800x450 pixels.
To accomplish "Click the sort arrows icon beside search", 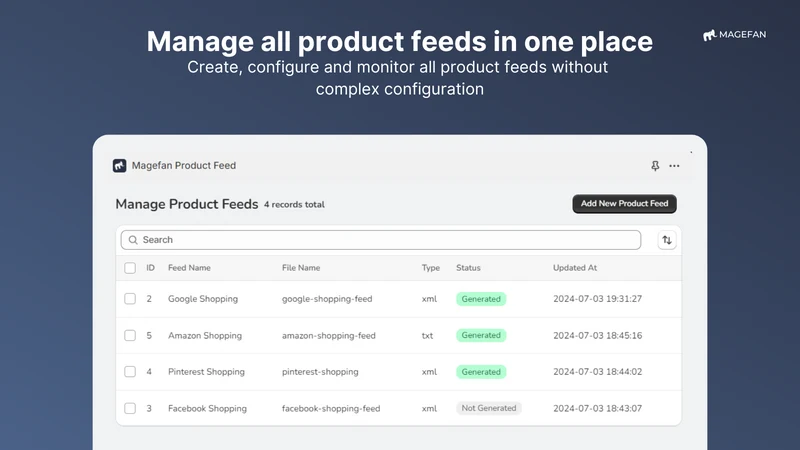I will [x=667, y=240].
